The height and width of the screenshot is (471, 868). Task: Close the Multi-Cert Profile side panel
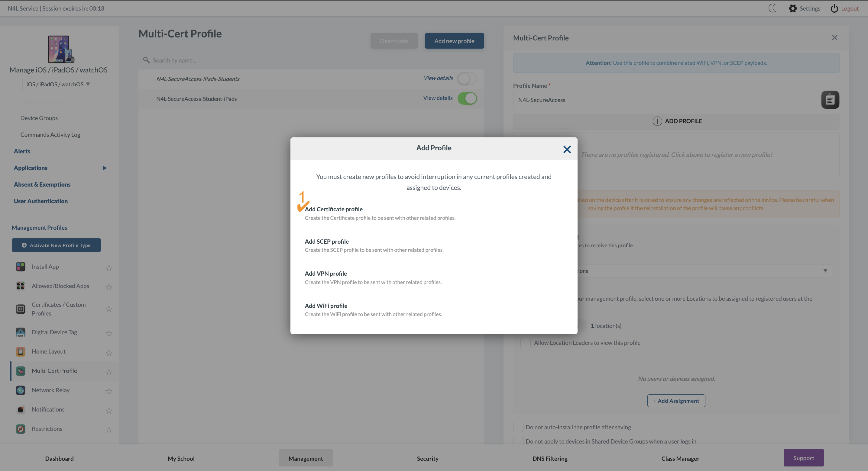[x=834, y=38]
